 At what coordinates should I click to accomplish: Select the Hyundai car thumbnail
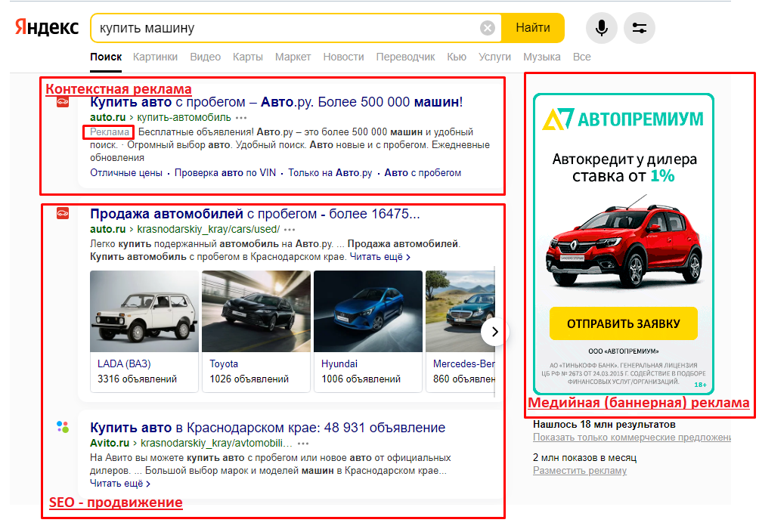coord(368,311)
